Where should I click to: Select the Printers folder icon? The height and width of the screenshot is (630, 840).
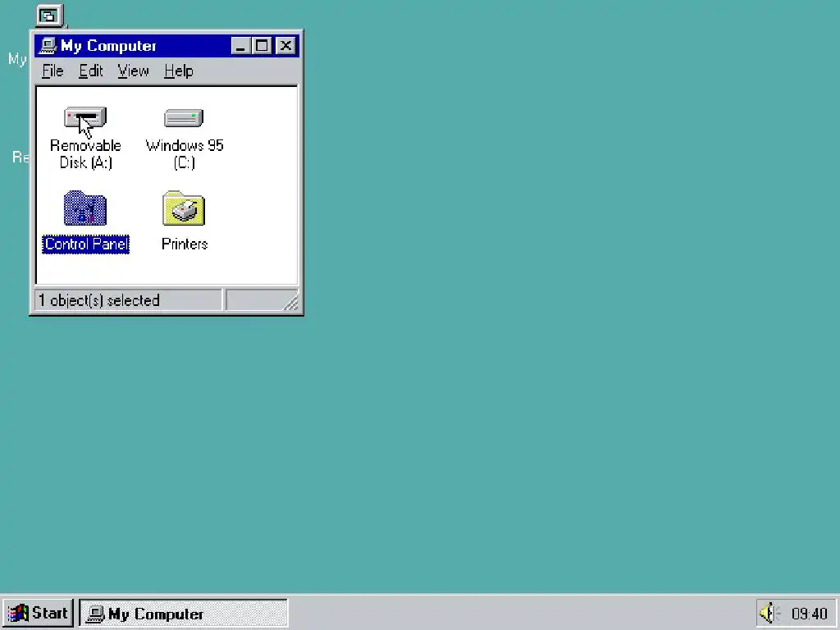coord(184,208)
